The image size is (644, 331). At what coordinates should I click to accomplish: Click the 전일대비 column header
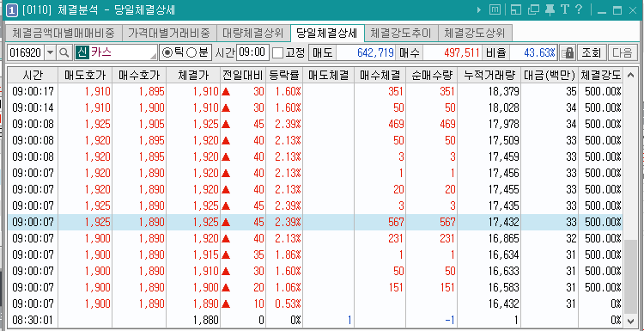(243, 75)
